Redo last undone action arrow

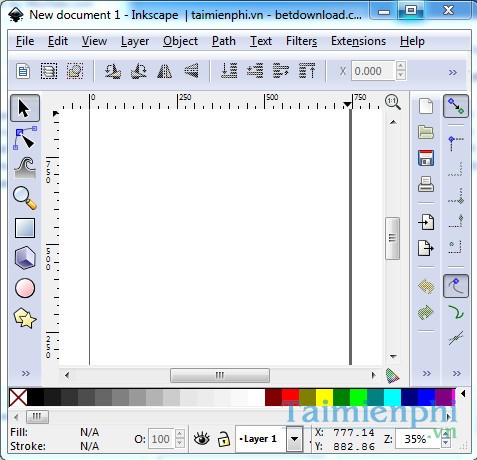pyautogui.click(x=426, y=313)
